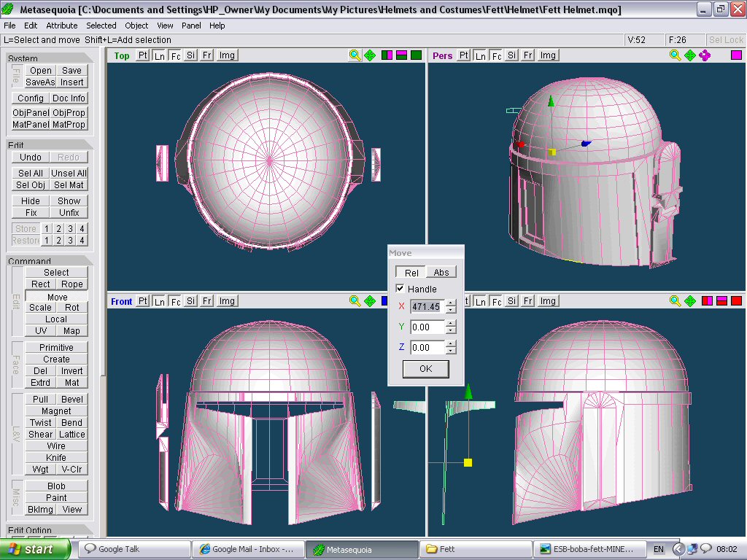Open the Fett folder taskbar item
747x560 pixels.
click(475, 549)
